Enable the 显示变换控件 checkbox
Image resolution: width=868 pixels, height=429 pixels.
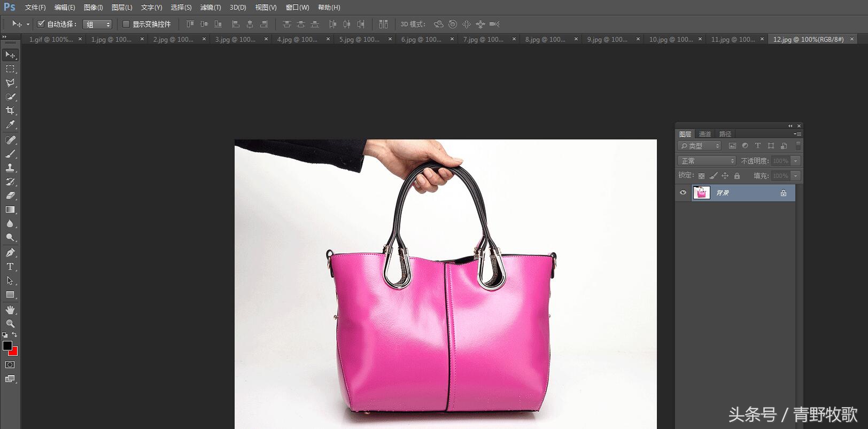click(126, 24)
